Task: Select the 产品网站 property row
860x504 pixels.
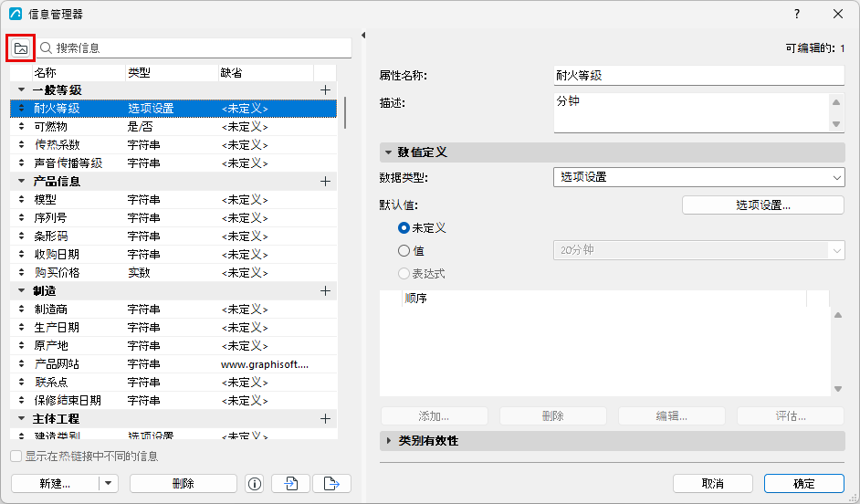Action: pyautogui.click(x=173, y=364)
